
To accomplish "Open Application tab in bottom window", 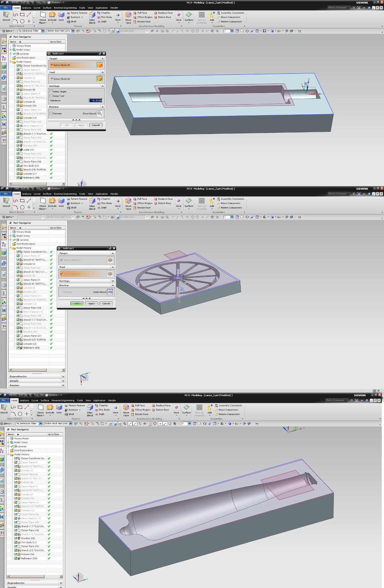I will pos(99,400).
